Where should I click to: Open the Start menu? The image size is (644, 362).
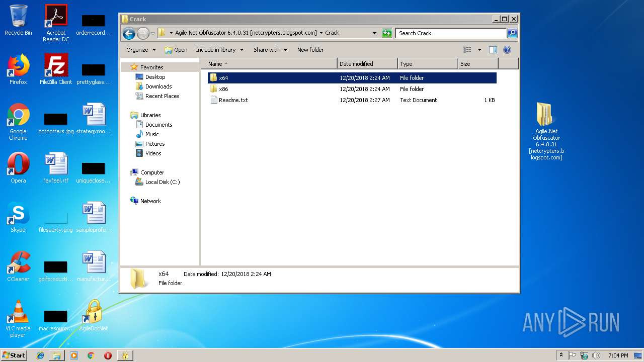[x=14, y=355]
